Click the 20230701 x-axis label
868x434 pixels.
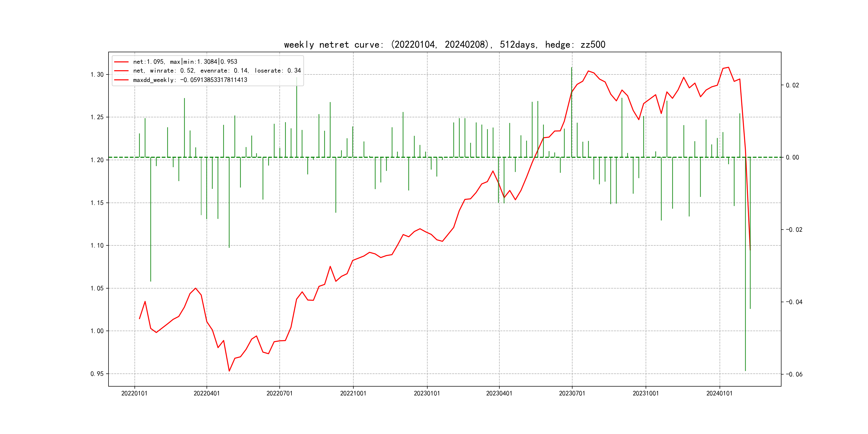pyautogui.click(x=572, y=393)
